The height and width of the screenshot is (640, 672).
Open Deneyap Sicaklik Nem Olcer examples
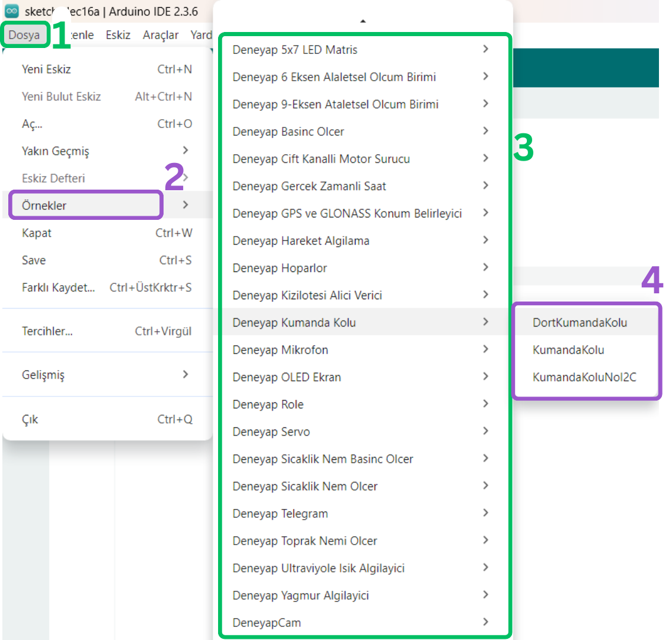[364, 486]
